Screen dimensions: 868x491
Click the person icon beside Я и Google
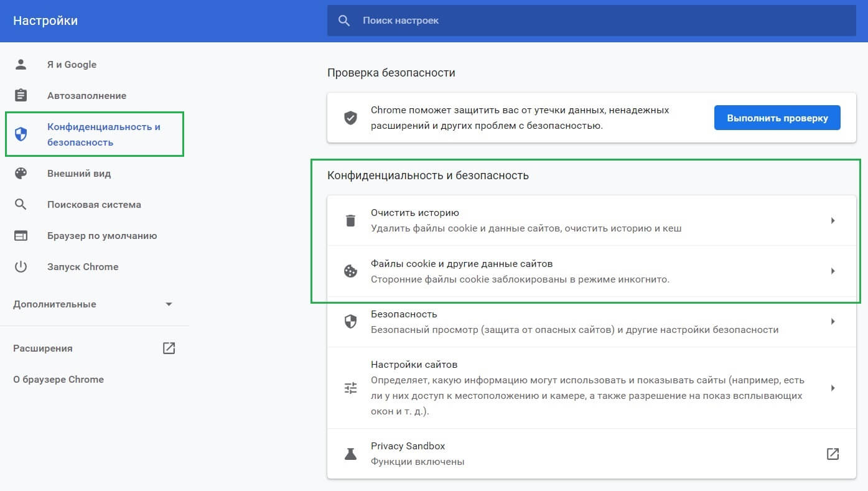click(x=21, y=64)
